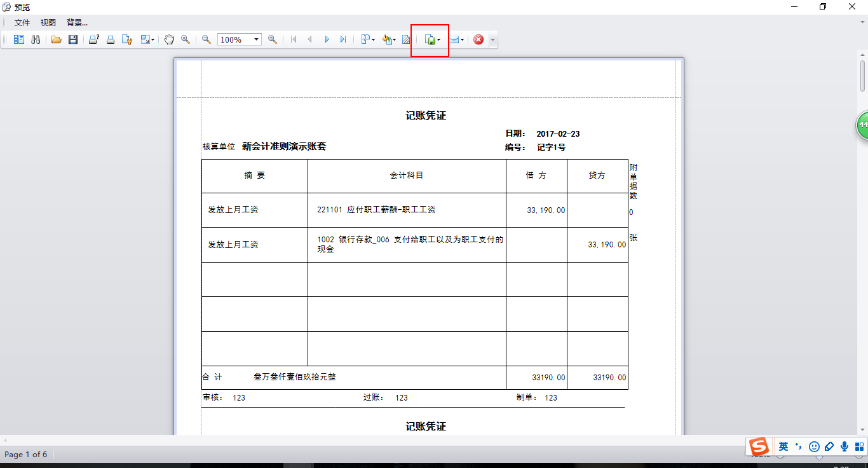Screen dimensions: 868x468
Task: Open the 文件 menu
Action: click(x=22, y=23)
